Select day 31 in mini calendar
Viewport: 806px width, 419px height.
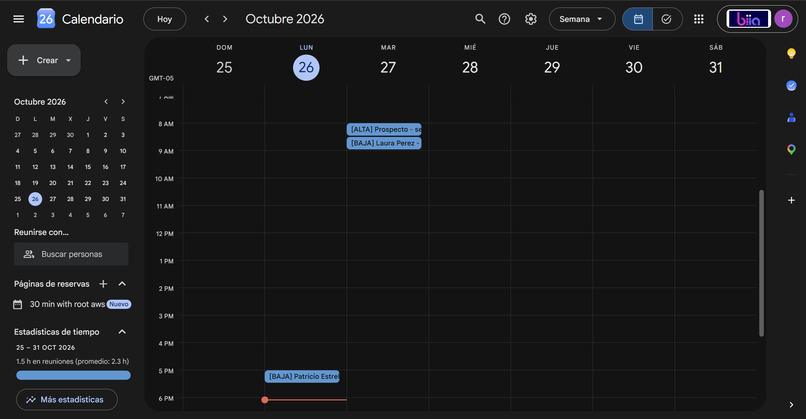pos(123,199)
